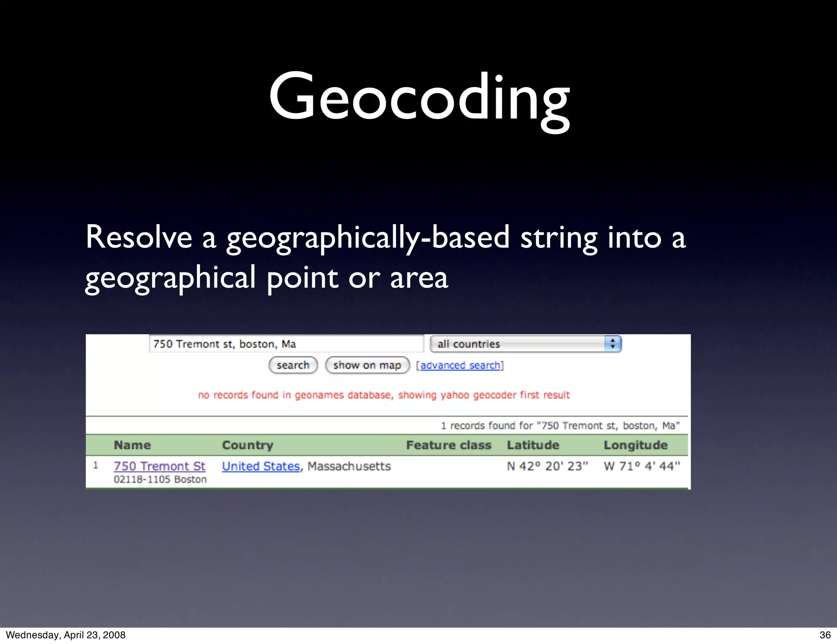This screenshot has height=644, width=837.
Task: Click the red no records found message
Action: tap(384, 395)
